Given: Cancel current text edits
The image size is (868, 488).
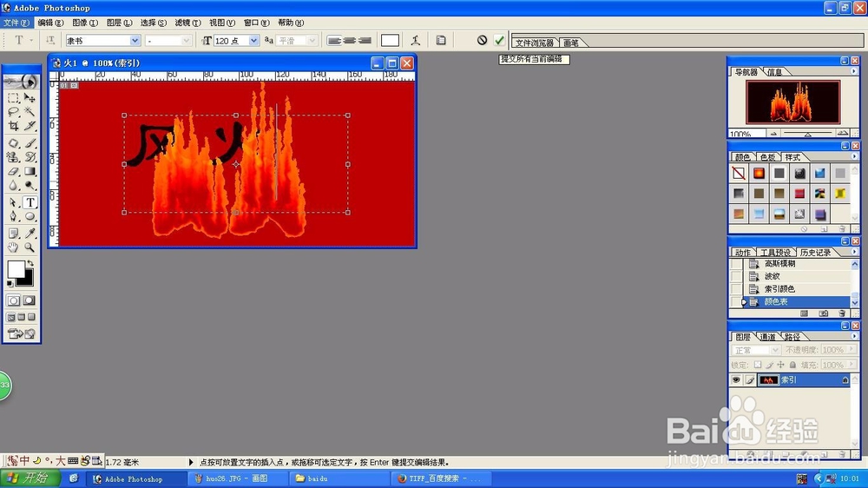Looking at the screenshot, I should pos(482,40).
